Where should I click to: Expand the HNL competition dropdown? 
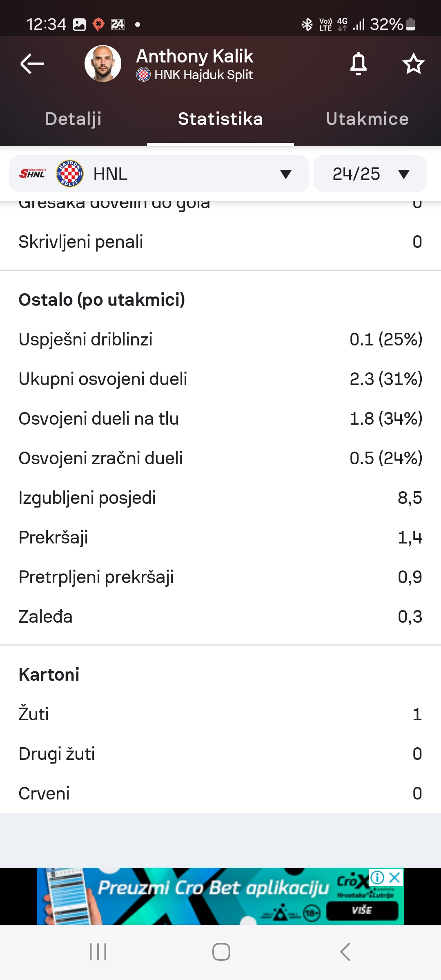coord(159,174)
